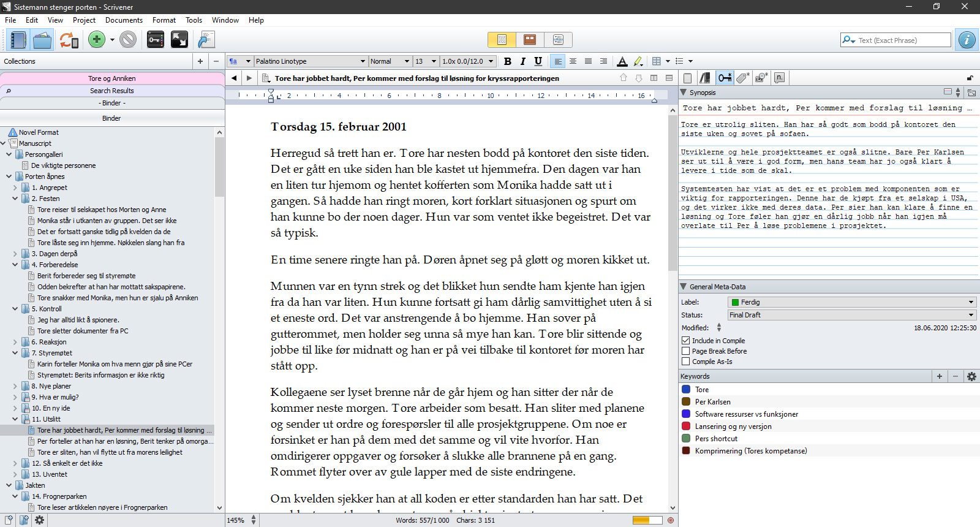The image size is (980, 527).
Task: Click the green Add document button
Action: click(x=97, y=40)
